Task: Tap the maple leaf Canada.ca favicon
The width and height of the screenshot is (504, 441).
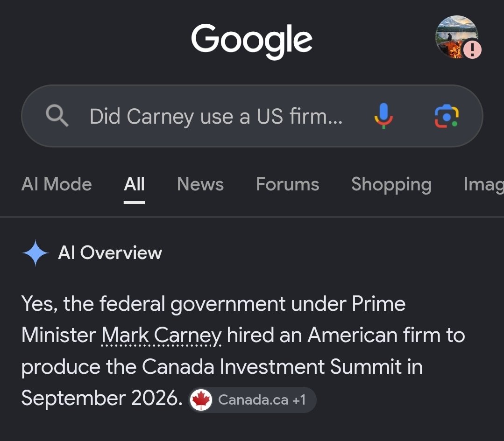Action: [201, 400]
